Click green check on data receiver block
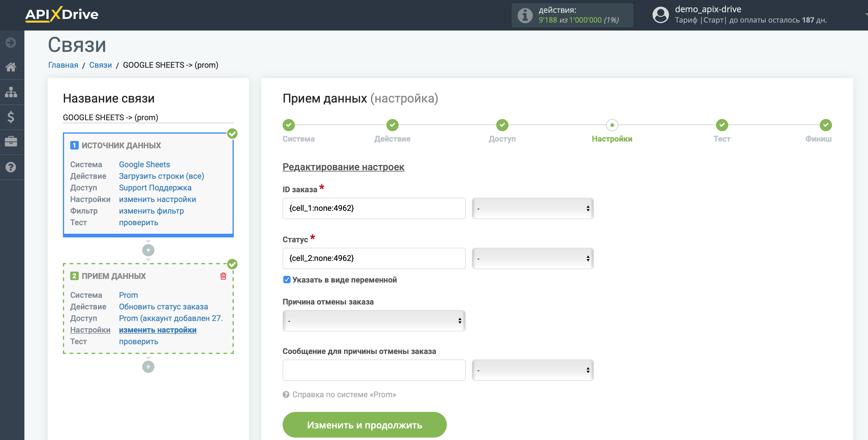Screen dimensions: 868x440 coord(232,264)
